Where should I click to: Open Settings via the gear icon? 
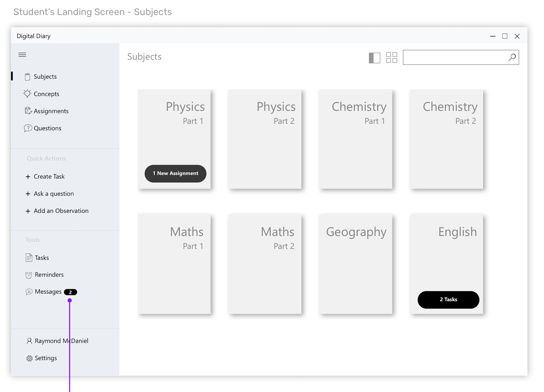29,358
